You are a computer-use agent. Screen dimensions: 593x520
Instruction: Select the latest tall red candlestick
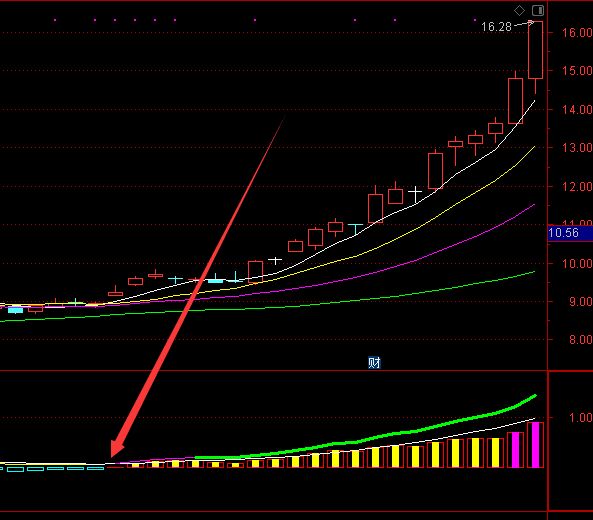pos(535,50)
